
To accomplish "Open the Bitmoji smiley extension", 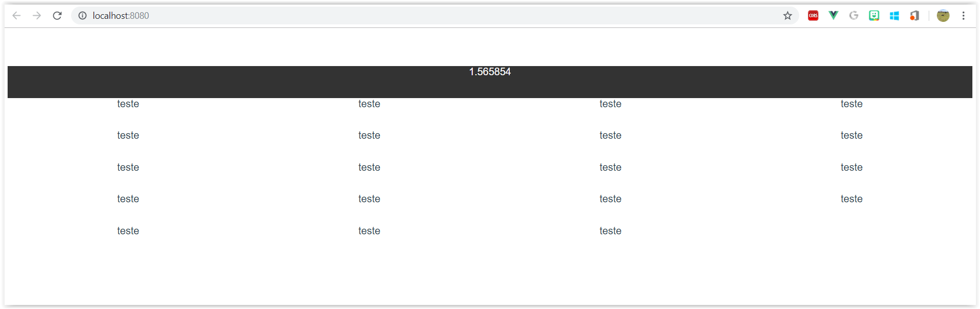I will click(x=874, y=16).
